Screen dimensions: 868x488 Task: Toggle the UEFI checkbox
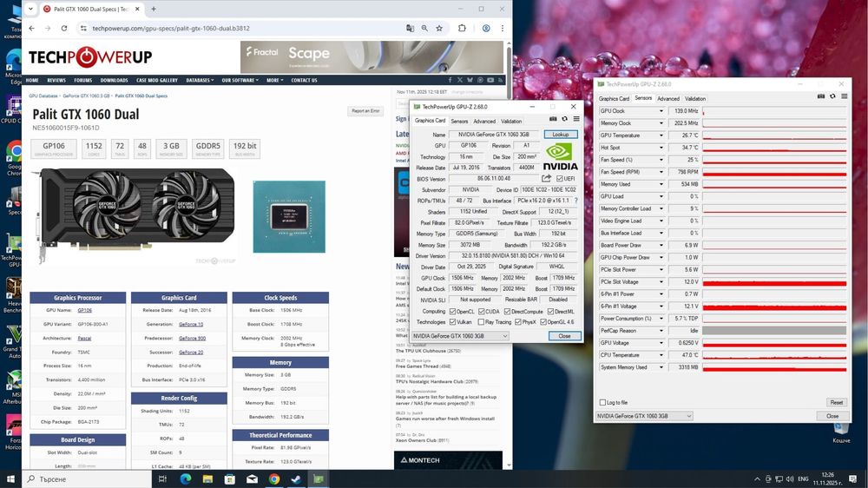coord(560,178)
